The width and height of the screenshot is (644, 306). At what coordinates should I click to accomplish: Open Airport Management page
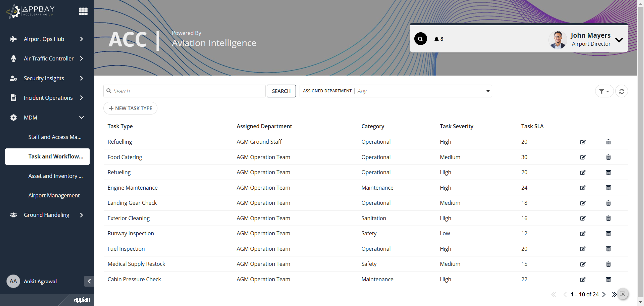(x=54, y=195)
